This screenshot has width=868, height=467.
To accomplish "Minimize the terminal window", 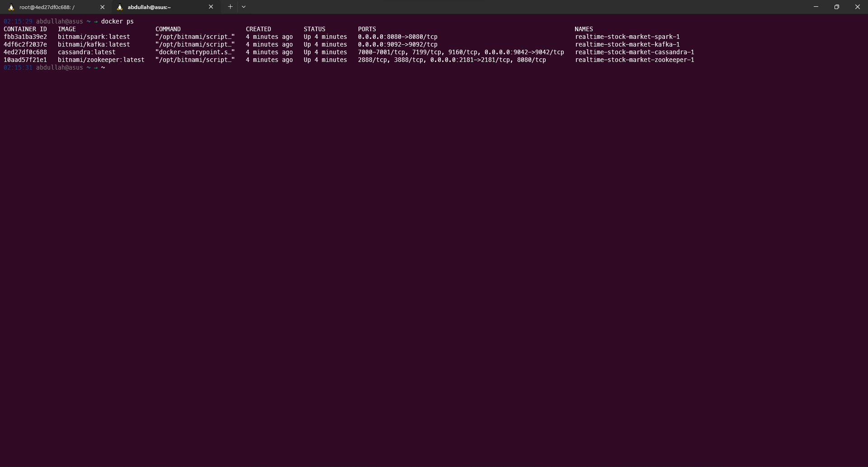I will 816,7.
